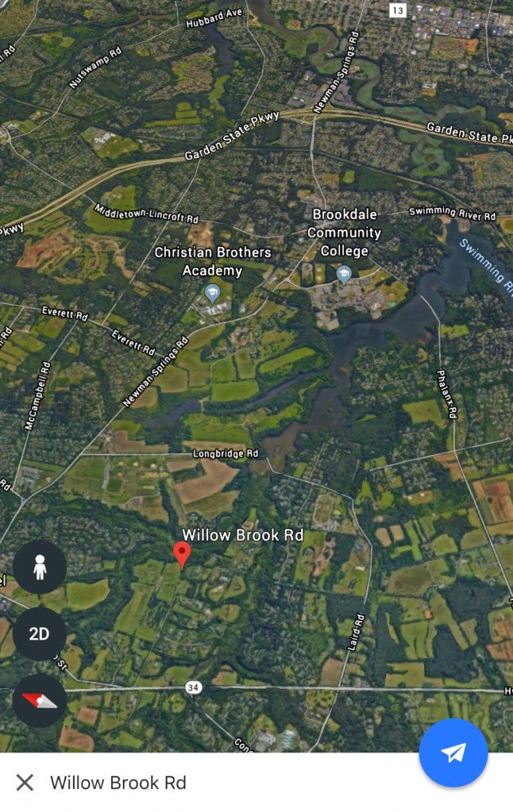Switch map to 2D view
Image resolution: width=513 pixels, height=812 pixels.
tap(40, 634)
